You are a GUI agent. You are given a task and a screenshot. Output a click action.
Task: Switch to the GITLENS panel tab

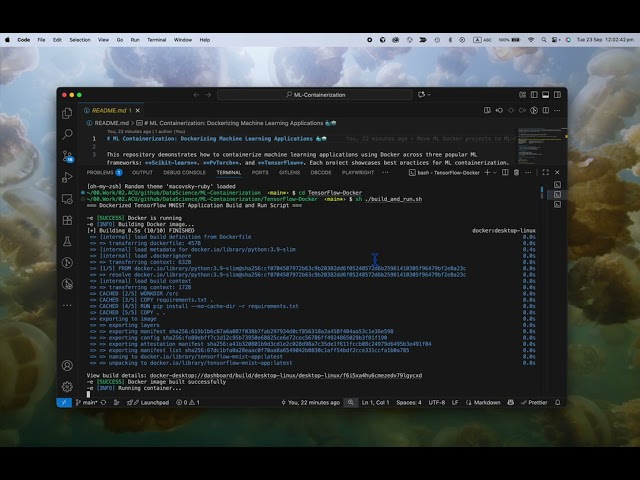(289, 173)
